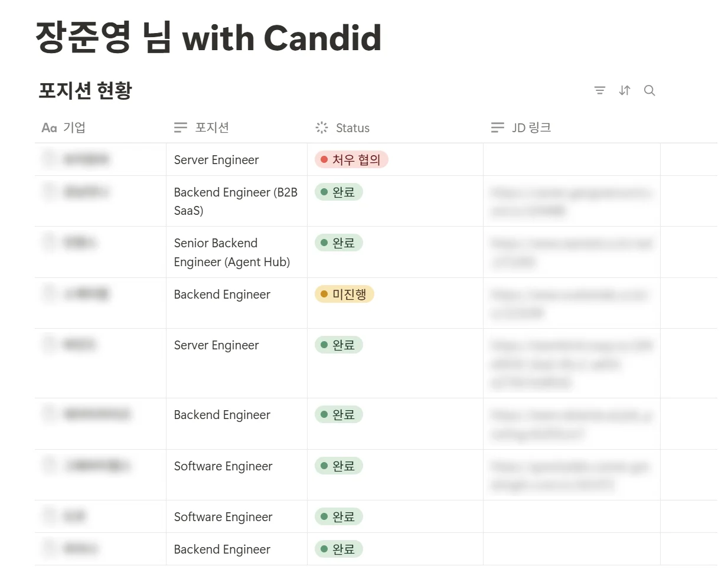Open the Status column header dropdown
Viewport: 728px width, 576px height.
352,127
